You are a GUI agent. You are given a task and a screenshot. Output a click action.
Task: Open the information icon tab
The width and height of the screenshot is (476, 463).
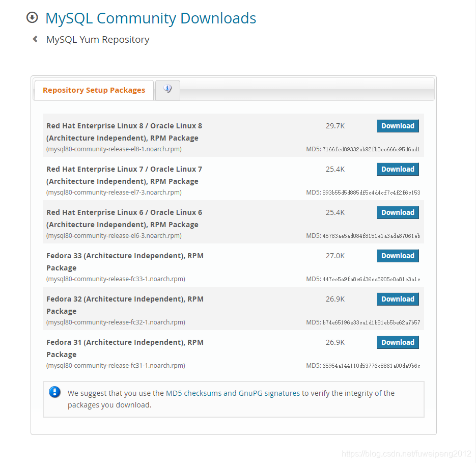(x=167, y=90)
